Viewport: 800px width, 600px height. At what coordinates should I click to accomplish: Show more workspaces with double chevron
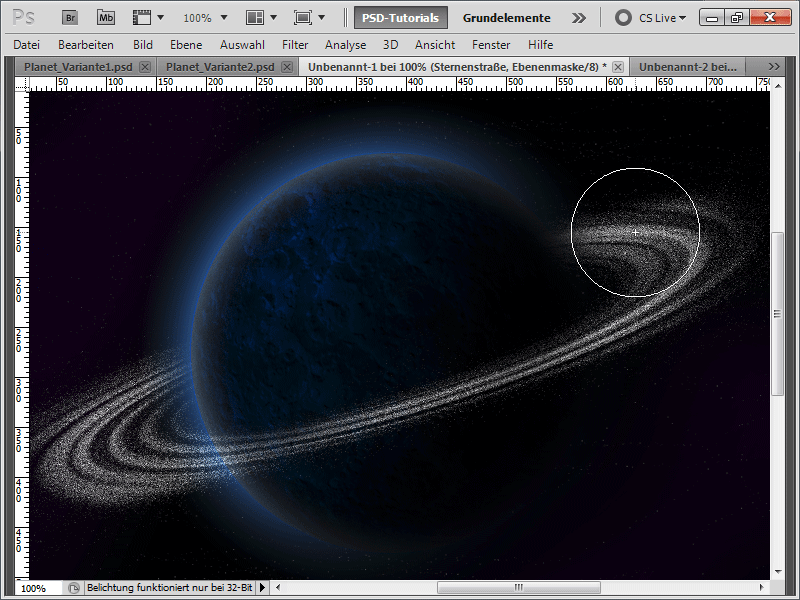point(579,18)
